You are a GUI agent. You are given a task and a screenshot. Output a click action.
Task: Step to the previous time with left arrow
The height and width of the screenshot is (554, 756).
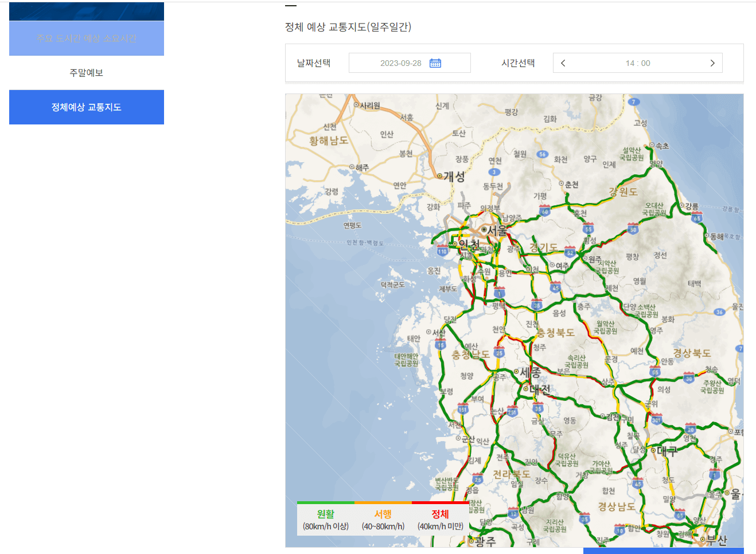click(x=563, y=63)
